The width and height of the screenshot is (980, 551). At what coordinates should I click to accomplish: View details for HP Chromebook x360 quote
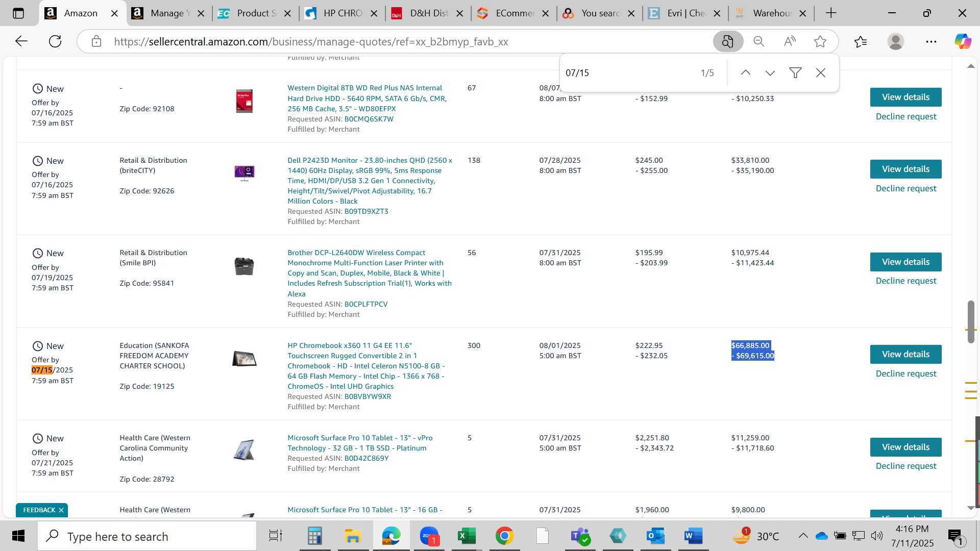(x=905, y=354)
